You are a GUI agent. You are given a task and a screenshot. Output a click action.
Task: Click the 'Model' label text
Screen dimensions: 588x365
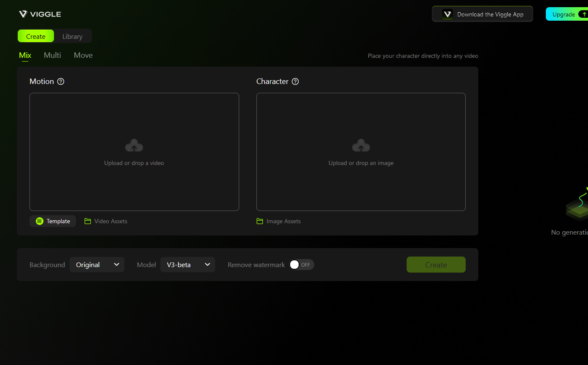pos(146,265)
